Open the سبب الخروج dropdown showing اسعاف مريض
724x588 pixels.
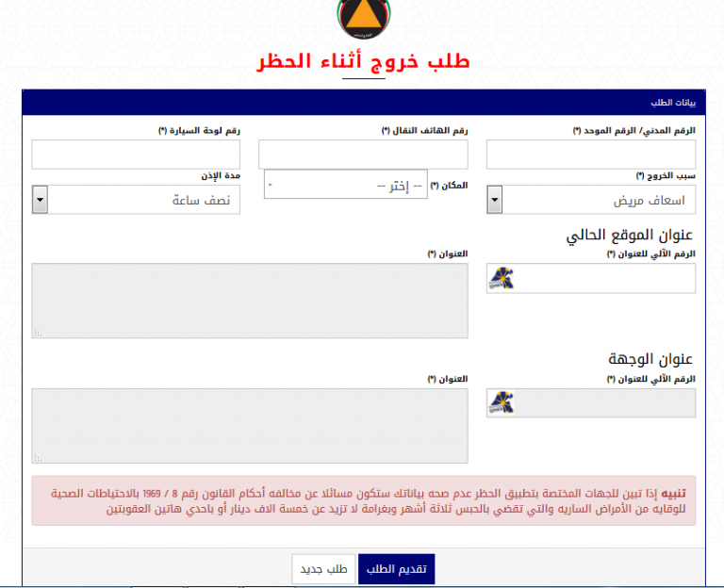tap(591, 200)
